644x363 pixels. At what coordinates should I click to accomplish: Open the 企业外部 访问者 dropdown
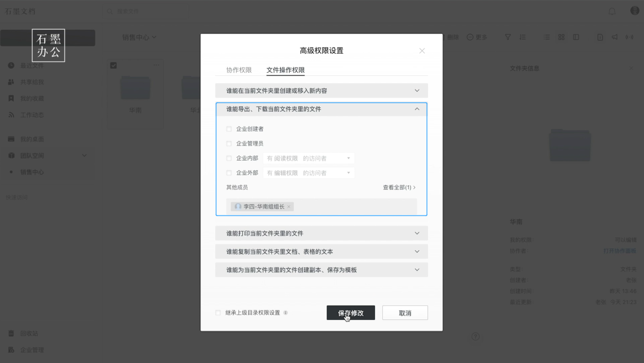point(349,173)
